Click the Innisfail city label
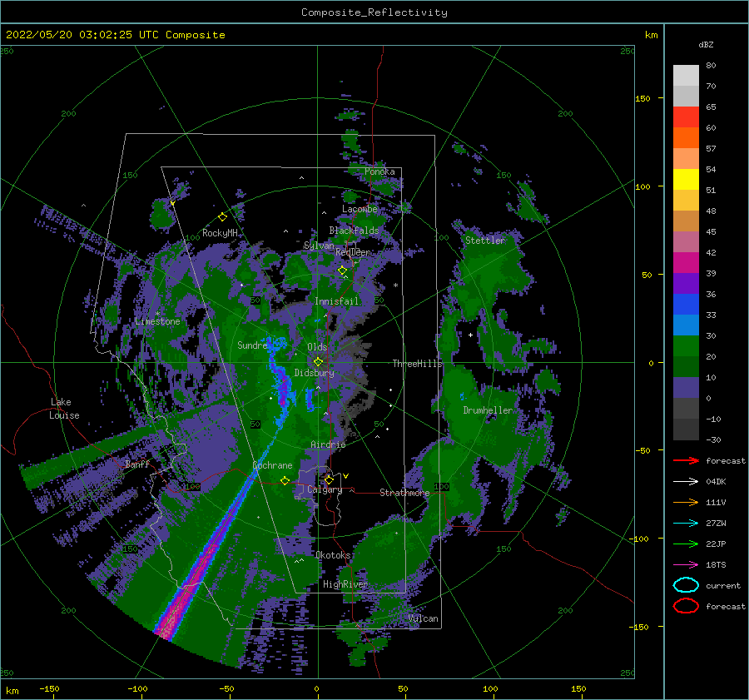 pos(336,301)
